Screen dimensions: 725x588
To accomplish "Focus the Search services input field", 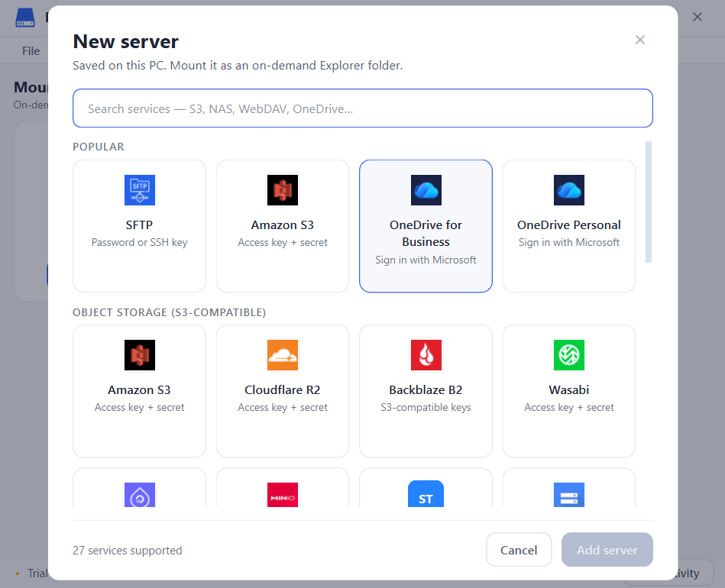I will (362, 108).
